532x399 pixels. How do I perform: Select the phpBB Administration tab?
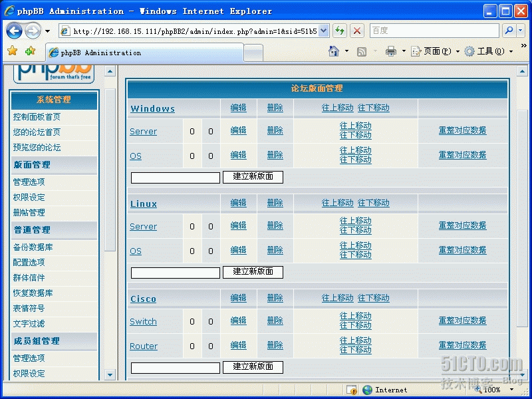144,53
